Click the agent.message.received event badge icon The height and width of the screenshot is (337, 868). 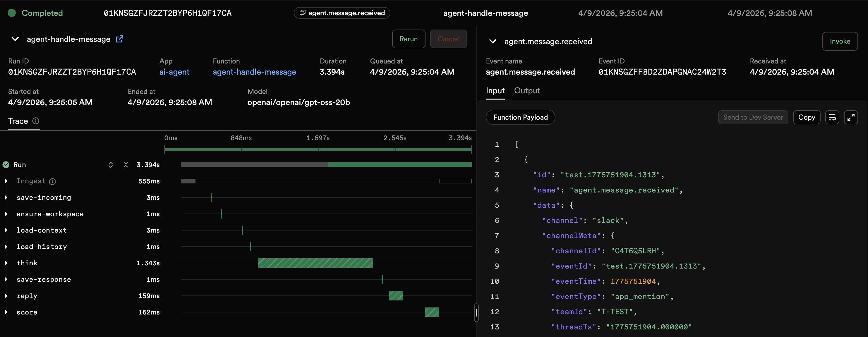click(x=302, y=13)
